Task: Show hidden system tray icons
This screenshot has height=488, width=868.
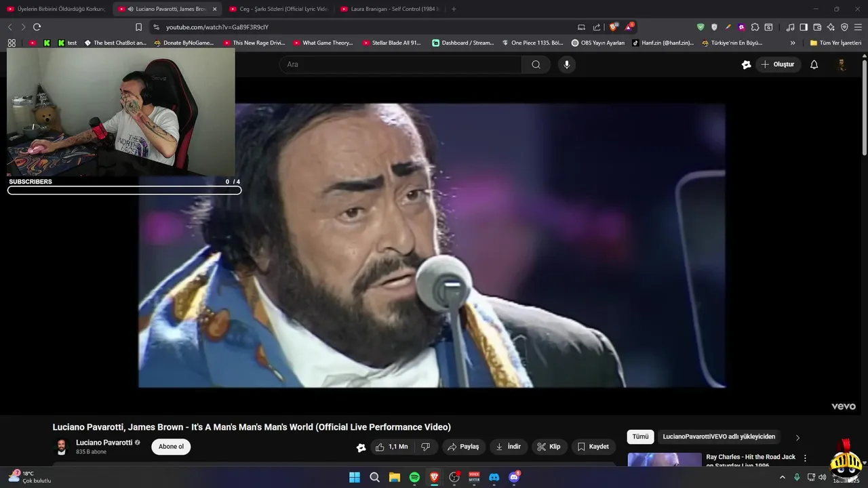Action: pos(782,477)
